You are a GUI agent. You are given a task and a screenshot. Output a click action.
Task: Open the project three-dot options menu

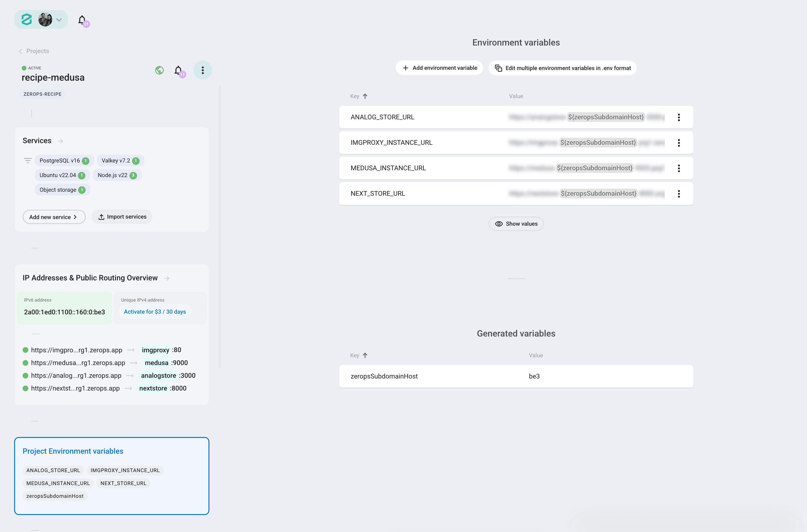tap(203, 70)
